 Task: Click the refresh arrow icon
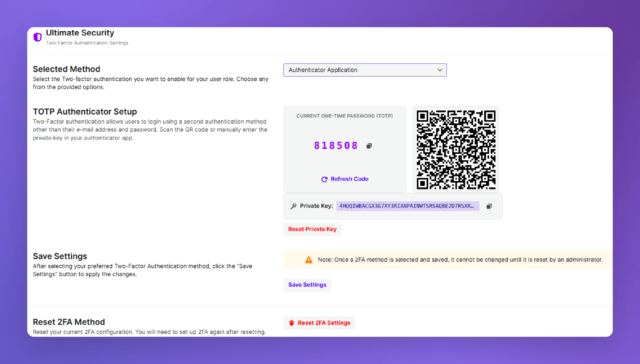coord(324,179)
